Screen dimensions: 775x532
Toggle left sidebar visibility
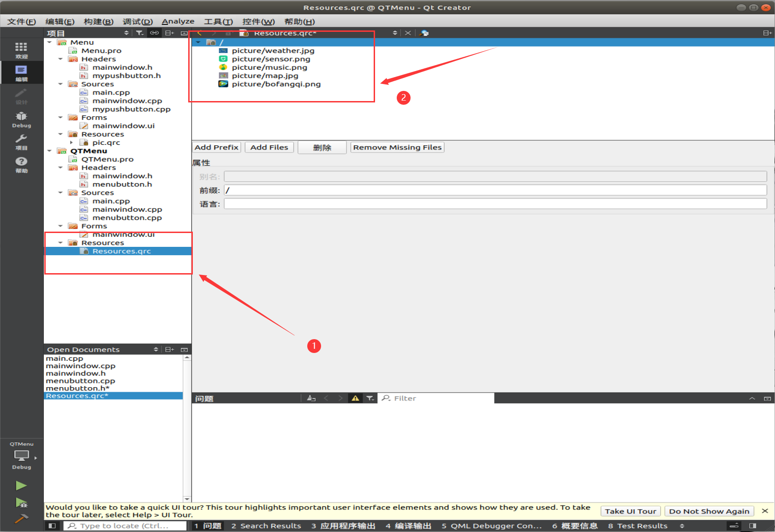point(52,526)
